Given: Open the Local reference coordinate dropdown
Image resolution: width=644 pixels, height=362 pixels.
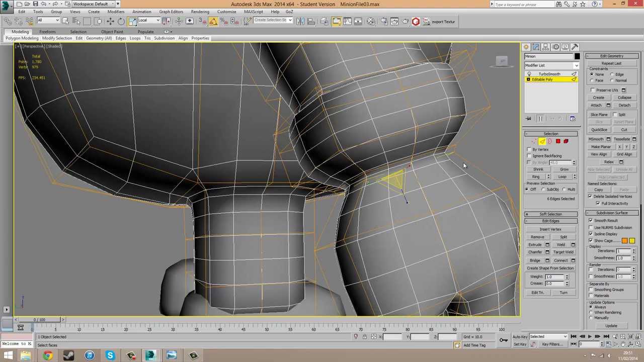Looking at the screenshot, I should pos(148,21).
